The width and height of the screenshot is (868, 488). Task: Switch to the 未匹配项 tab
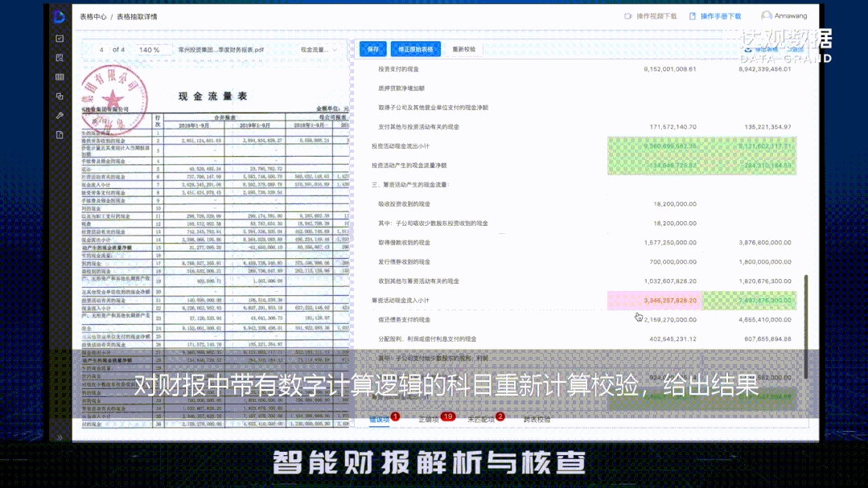[481, 420]
